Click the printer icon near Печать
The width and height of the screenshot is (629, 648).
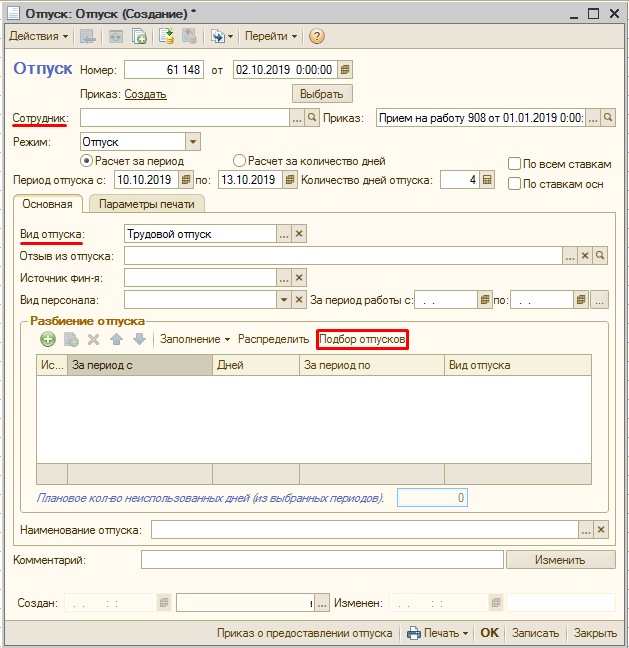point(414,633)
